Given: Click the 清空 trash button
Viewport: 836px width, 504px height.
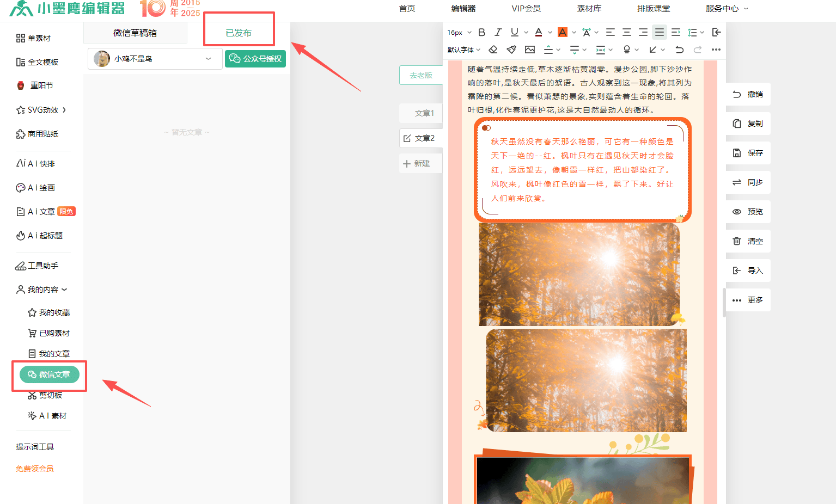Looking at the screenshot, I should 748,241.
